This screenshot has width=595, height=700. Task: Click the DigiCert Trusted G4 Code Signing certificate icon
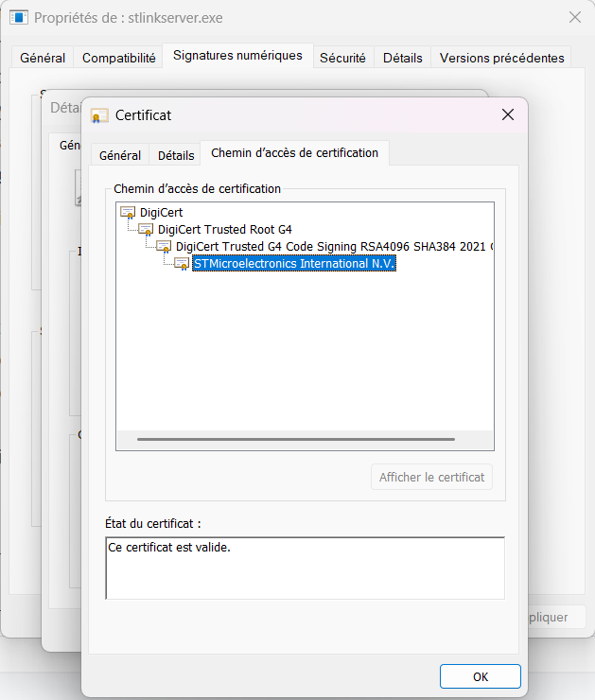[164, 247]
